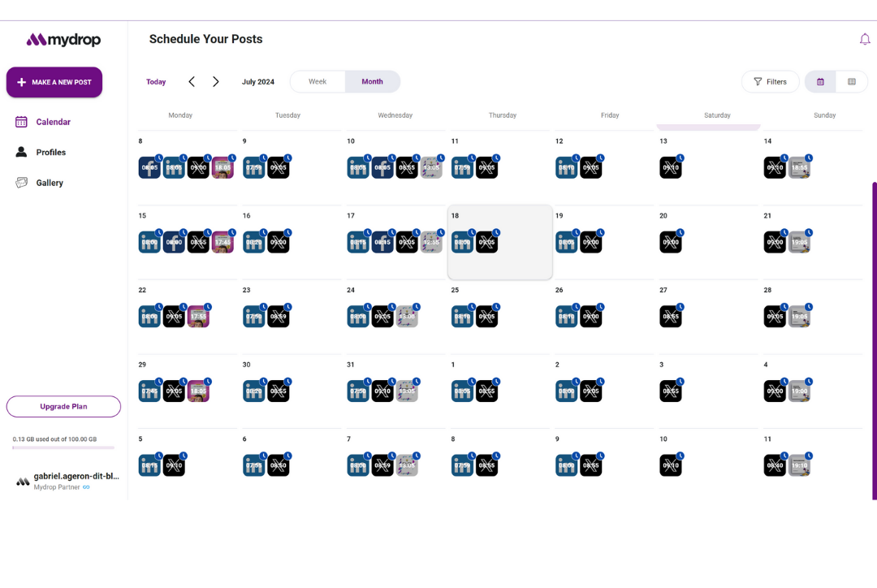The height and width of the screenshot is (588, 877).
Task: Open the Filters dropdown
Action: click(770, 81)
